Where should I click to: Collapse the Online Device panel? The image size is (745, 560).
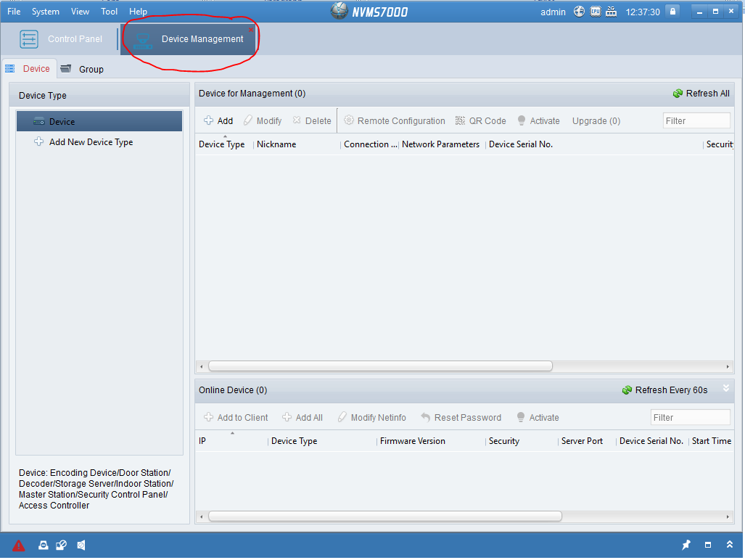coord(726,388)
